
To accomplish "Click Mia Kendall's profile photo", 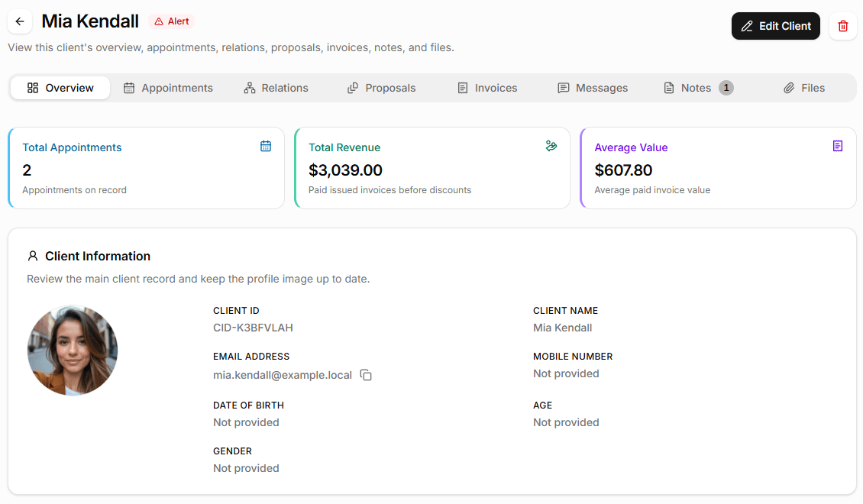I will coord(73,351).
